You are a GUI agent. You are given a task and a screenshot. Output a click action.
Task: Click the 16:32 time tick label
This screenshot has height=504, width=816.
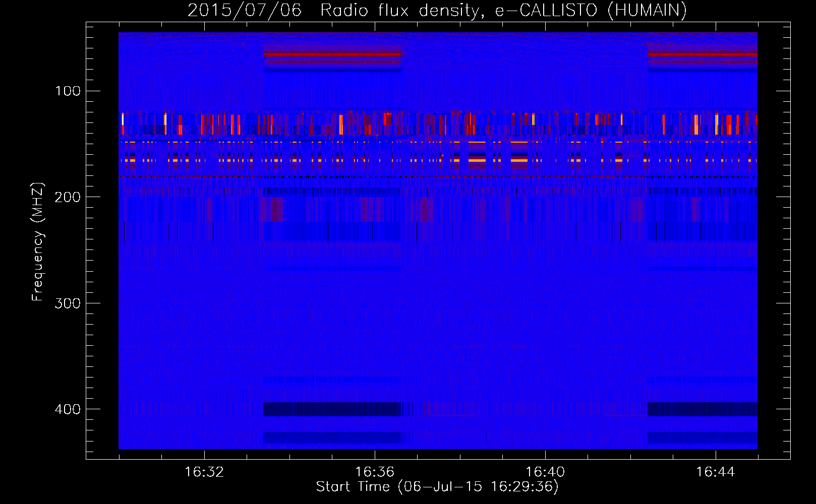[x=204, y=472]
